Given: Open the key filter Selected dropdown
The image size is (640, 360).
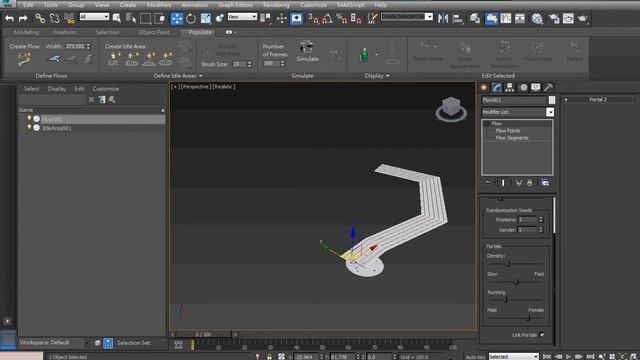Looking at the screenshot, I should tap(513, 357).
